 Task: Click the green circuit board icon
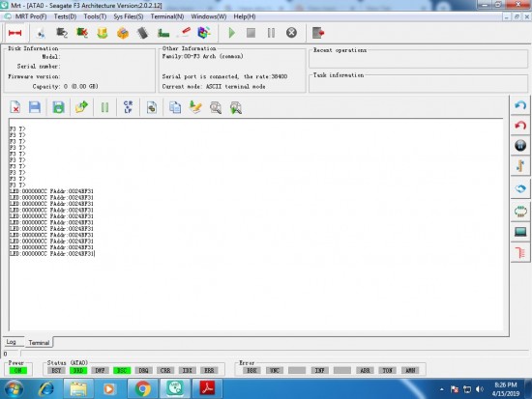click(163, 33)
